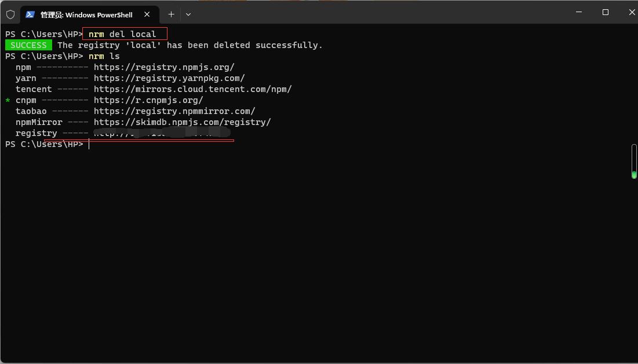638x364 pixels.
Task: Maximize the terminal window
Action: click(x=606, y=13)
